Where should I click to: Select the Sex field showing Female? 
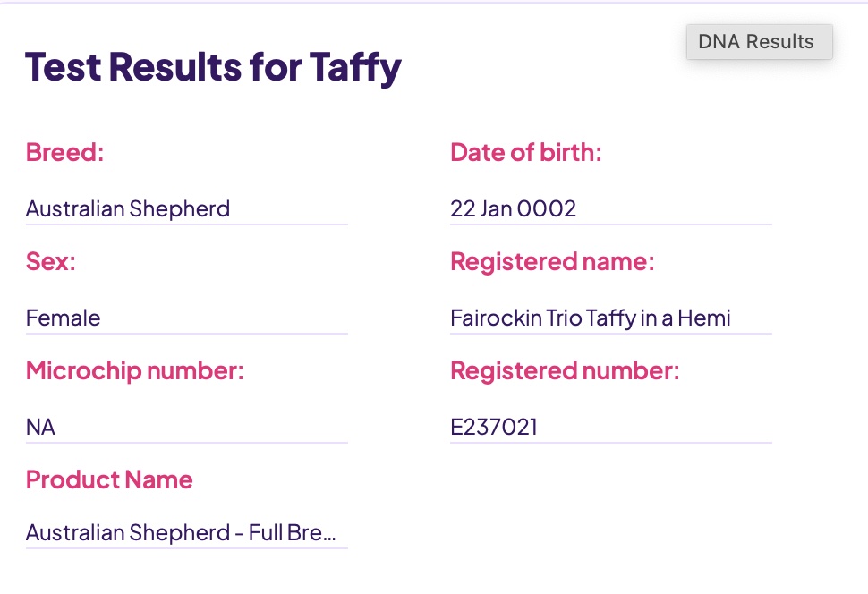point(63,318)
